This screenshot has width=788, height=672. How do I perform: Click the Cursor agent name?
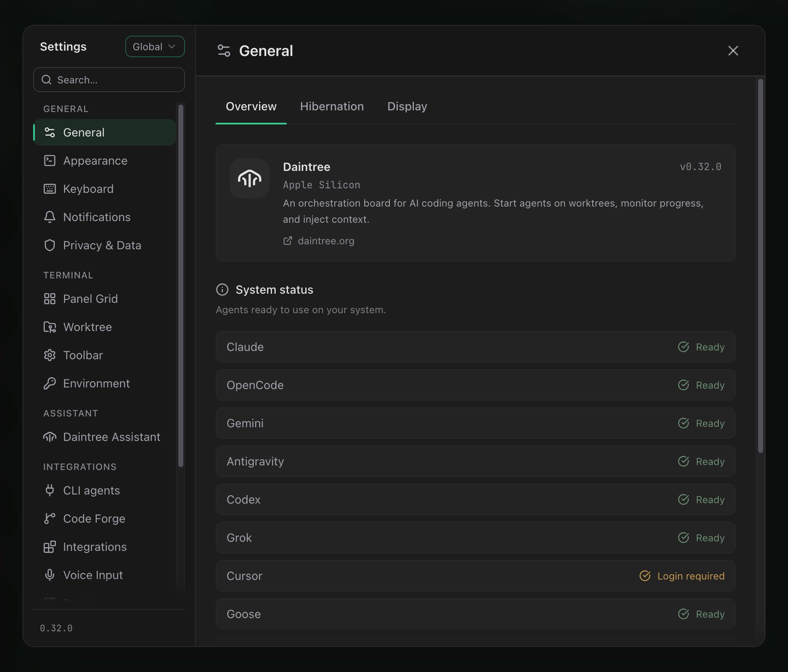(x=244, y=576)
